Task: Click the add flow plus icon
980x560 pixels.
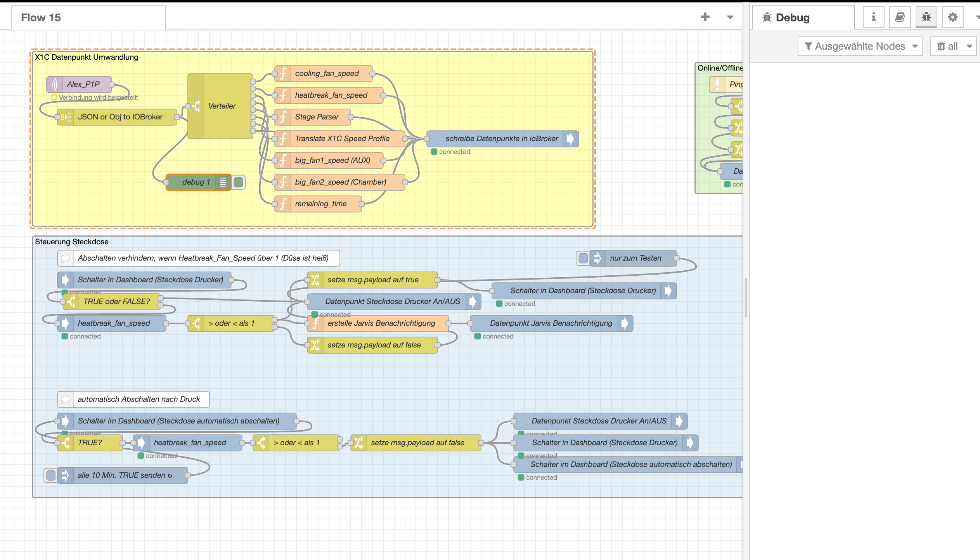Action: pyautogui.click(x=705, y=17)
